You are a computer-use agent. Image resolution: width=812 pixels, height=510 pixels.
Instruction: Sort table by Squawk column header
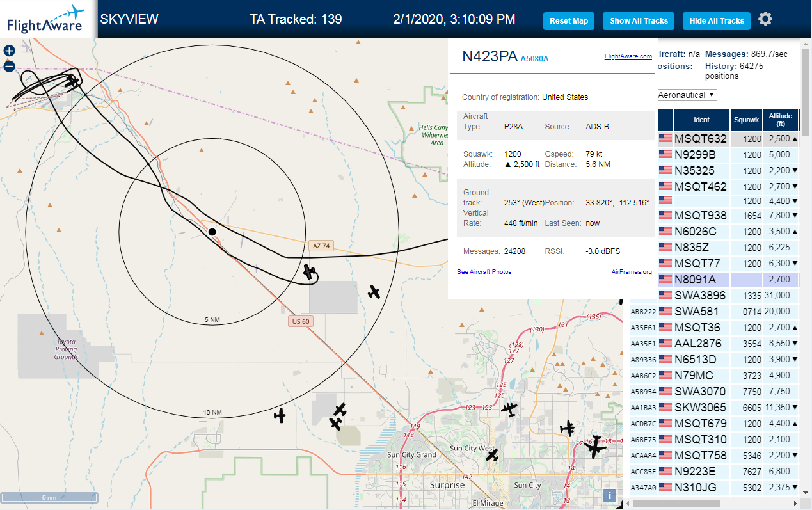pyautogui.click(x=747, y=120)
